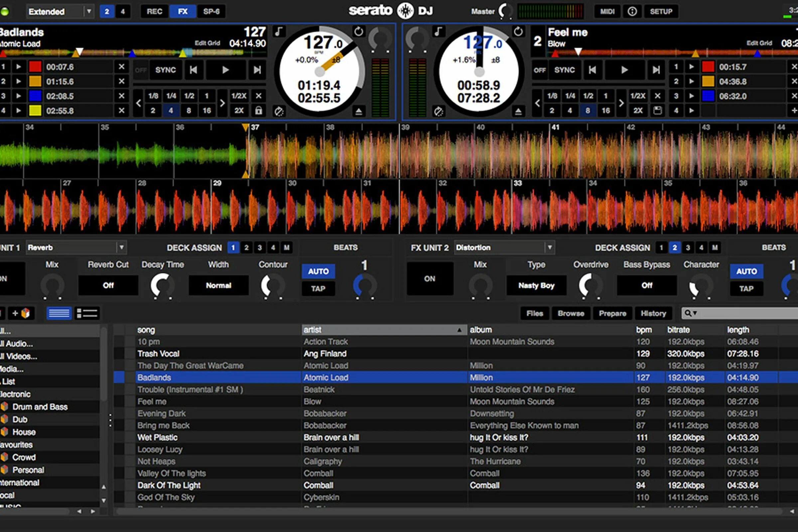The image size is (798, 532).
Task: Play deck 1 track
Action: (x=225, y=70)
